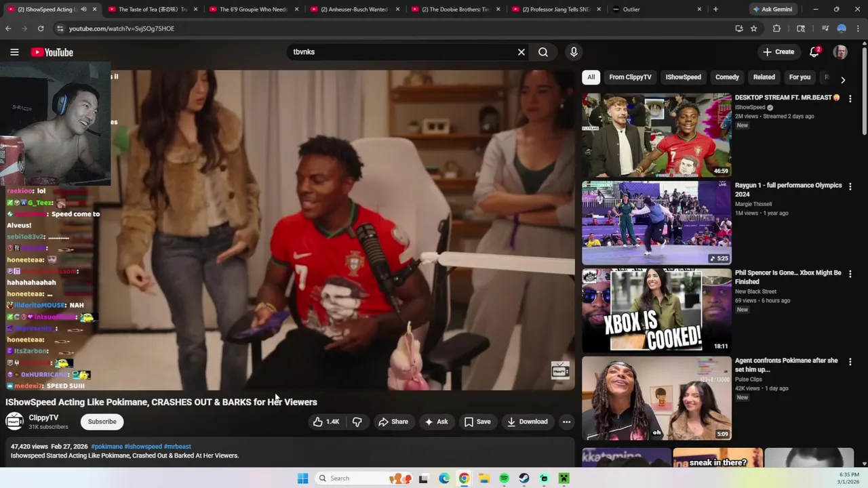Screen dimensions: 868x488
Task: Select the IShowSpeed filter chip
Action: (683, 77)
